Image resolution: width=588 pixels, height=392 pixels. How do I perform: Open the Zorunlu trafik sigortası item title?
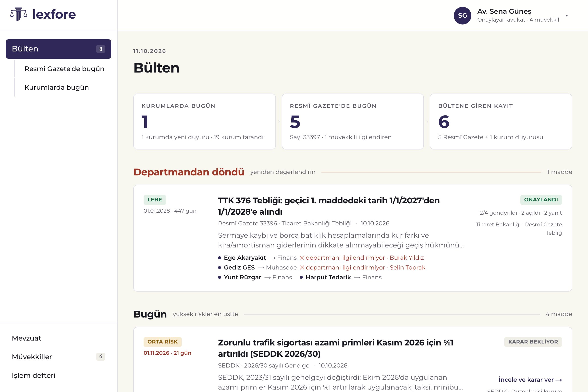[x=335, y=348]
